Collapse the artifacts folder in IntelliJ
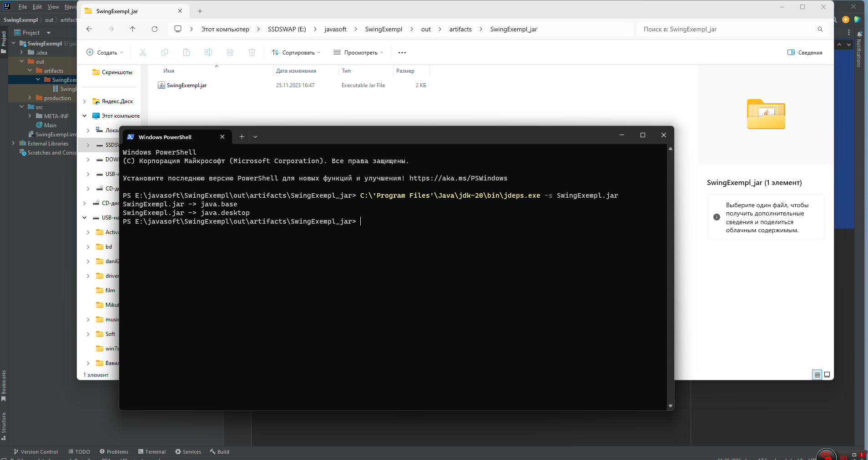The height and width of the screenshot is (460, 868). click(30, 70)
